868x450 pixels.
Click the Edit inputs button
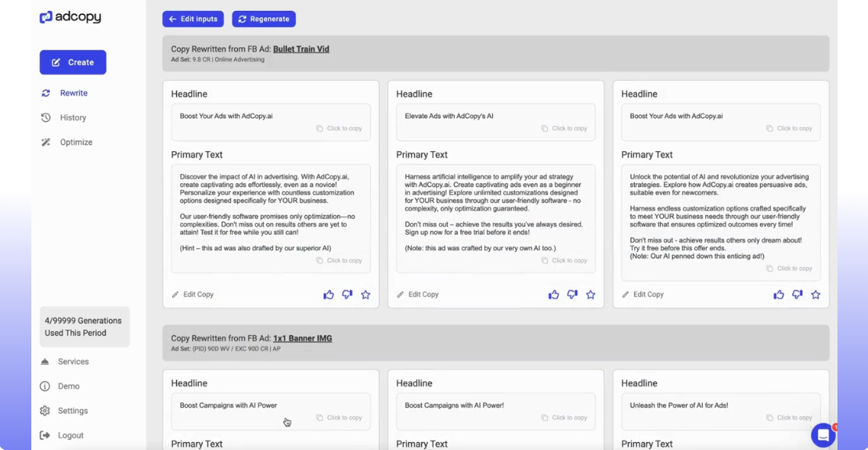pos(193,19)
